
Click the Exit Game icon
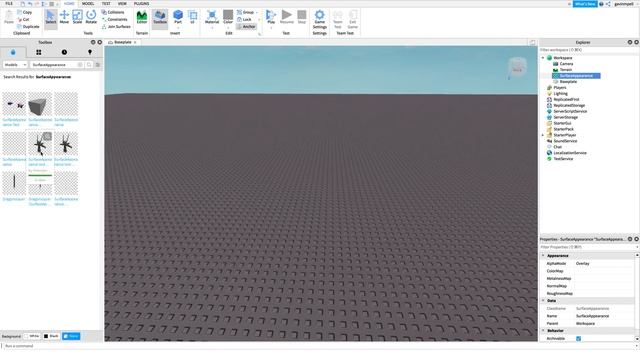[x=353, y=20]
